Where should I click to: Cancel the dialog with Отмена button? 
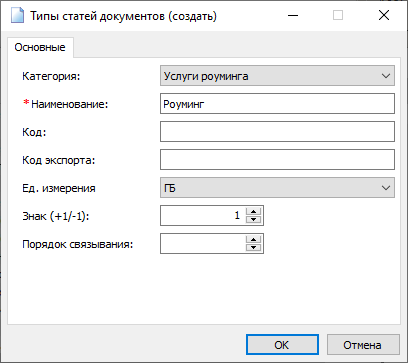pos(363,345)
